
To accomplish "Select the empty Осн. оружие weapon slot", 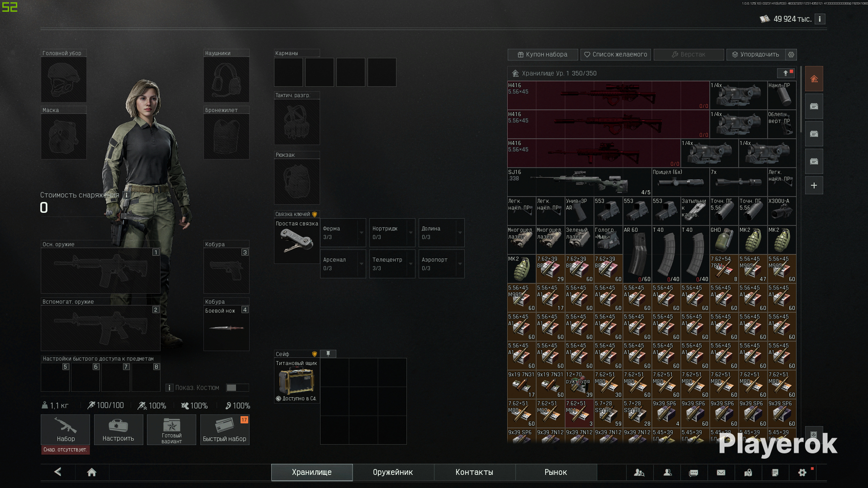I will pyautogui.click(x=101, y=270).
